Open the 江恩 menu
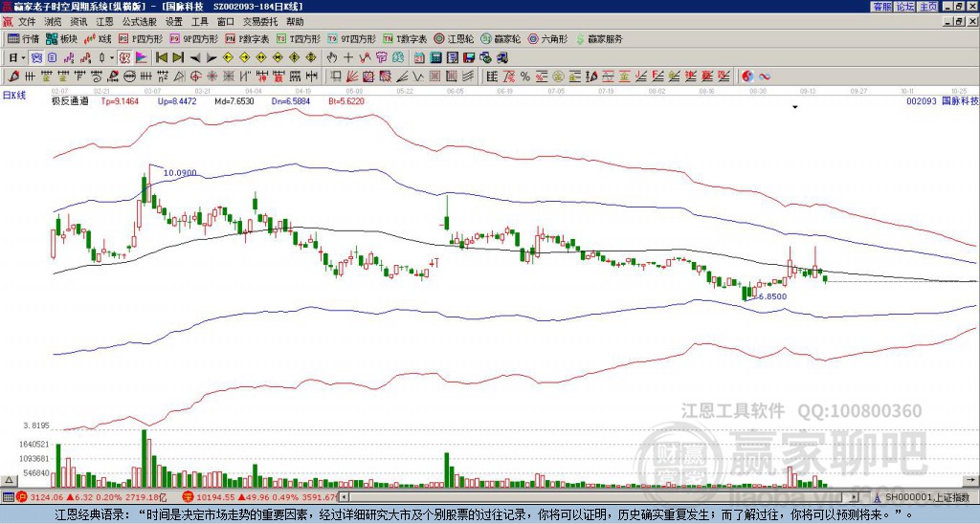Image resolution: width=980 pixels, height=524 pixels. pyautogui.click(x=104, y=22)
